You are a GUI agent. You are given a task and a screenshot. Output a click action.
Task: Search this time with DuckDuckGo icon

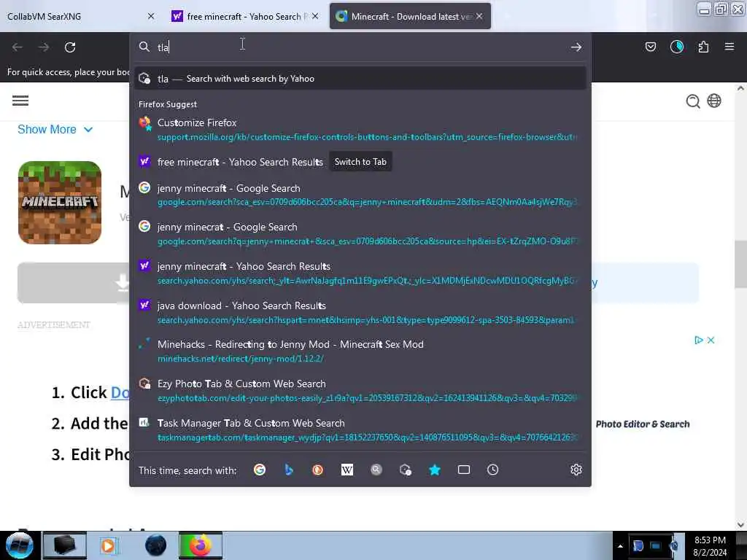tap(318, 470)
